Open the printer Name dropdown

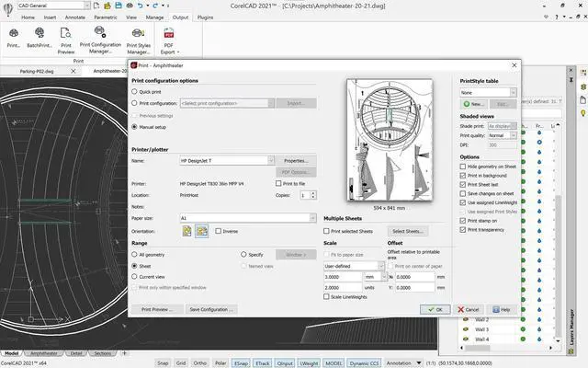point(271,161)
